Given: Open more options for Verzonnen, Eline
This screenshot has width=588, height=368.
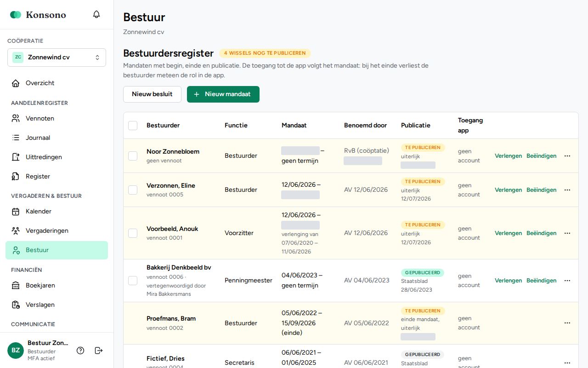Looking at the screenshot, I should coord(567,190).
